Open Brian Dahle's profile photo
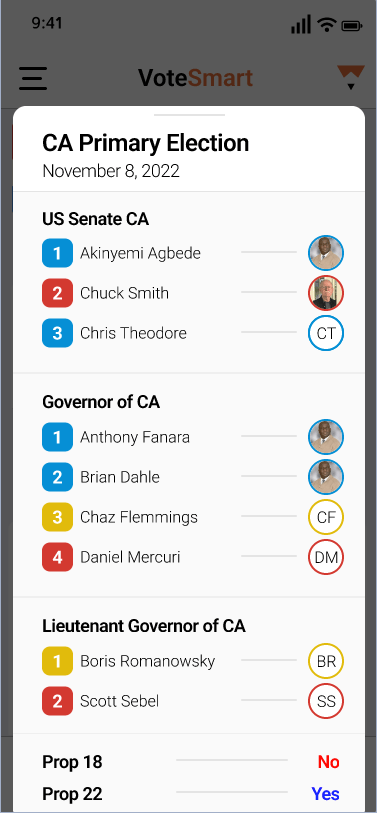The width and height of the screenshot is (377, 813). click(x=326, y=477)
